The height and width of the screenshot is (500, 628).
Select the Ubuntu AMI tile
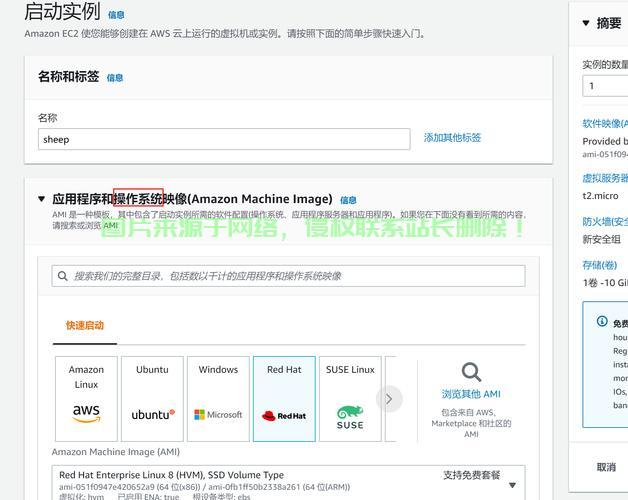coord(152,398)
